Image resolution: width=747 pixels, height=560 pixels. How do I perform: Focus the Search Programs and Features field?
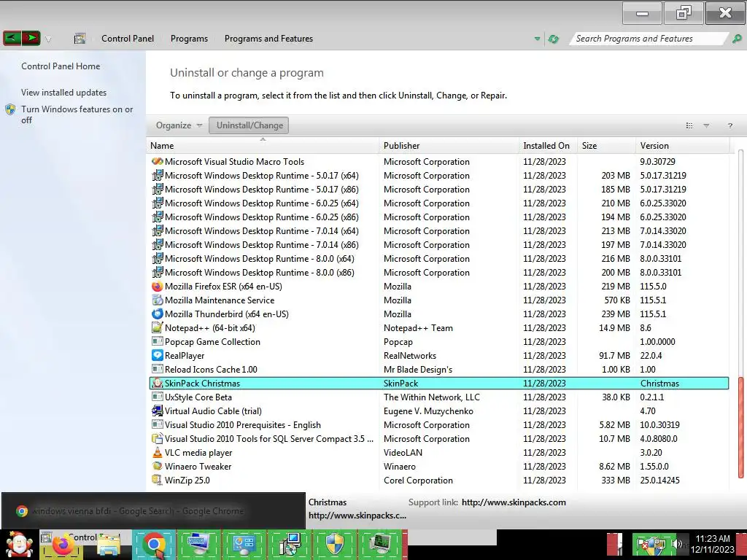click(648, 39)
